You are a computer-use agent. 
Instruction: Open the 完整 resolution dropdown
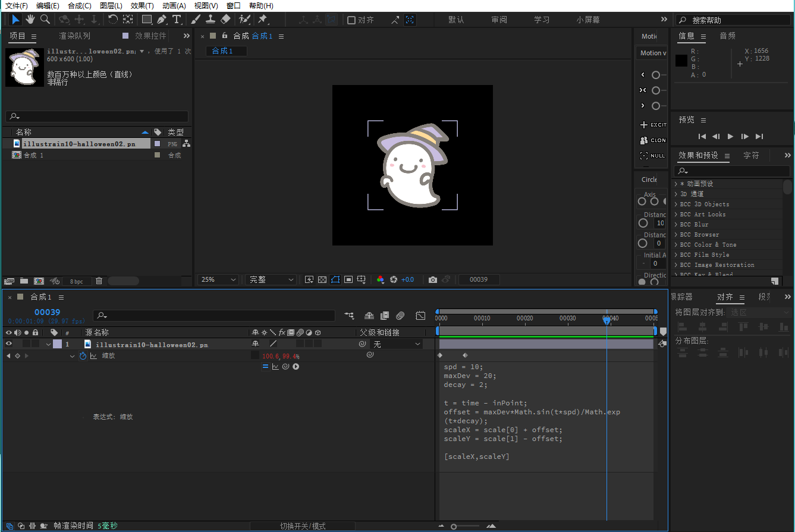tap(271, 279)
